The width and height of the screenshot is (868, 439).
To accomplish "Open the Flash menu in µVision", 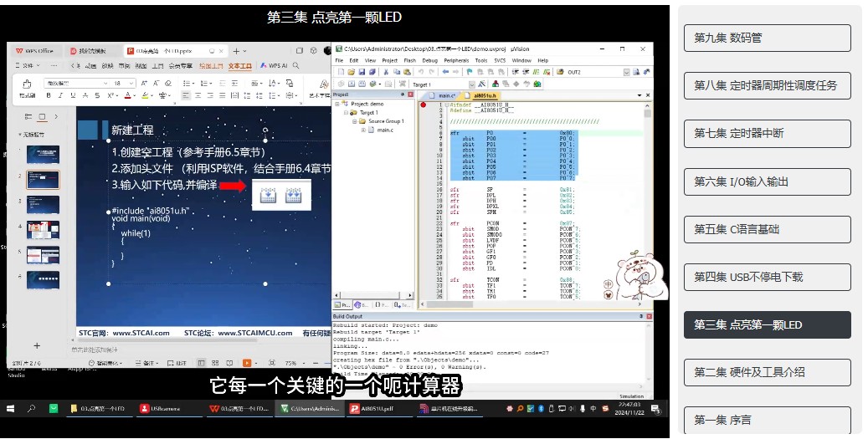I will click(x=409, y=60).
